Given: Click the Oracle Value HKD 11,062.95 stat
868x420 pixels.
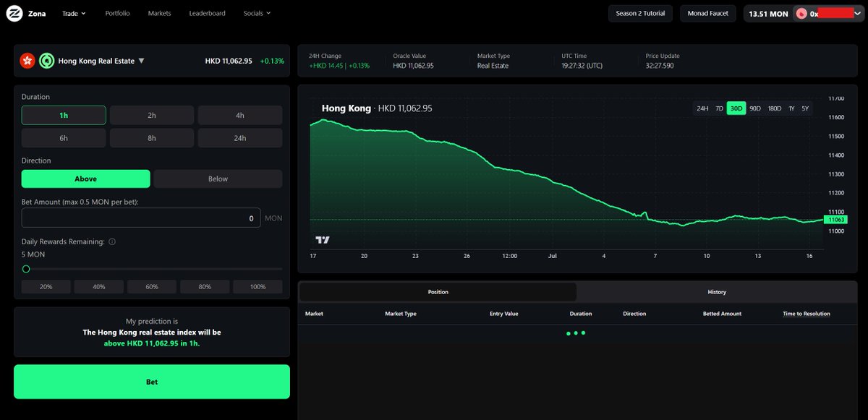Looking at the screenshot, I should 413,66.
